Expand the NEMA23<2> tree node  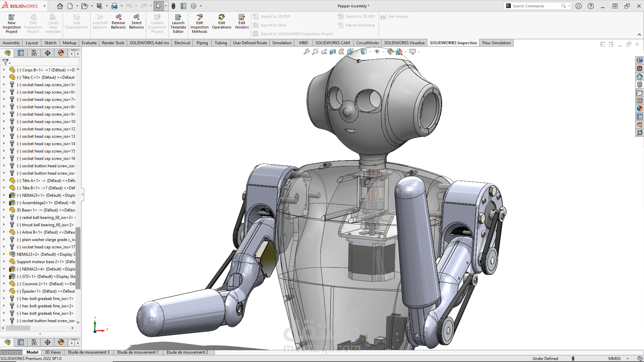tap(4, 254)
